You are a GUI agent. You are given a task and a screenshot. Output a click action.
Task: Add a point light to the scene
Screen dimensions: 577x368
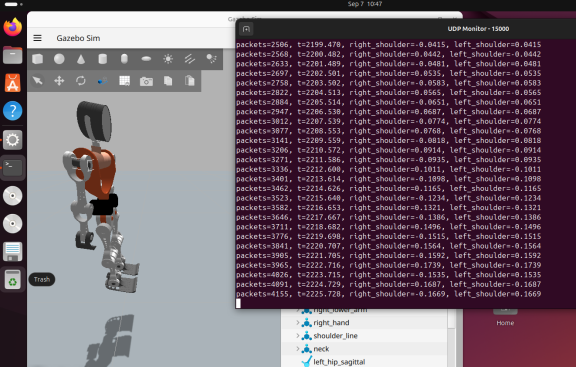pos(168,59)
